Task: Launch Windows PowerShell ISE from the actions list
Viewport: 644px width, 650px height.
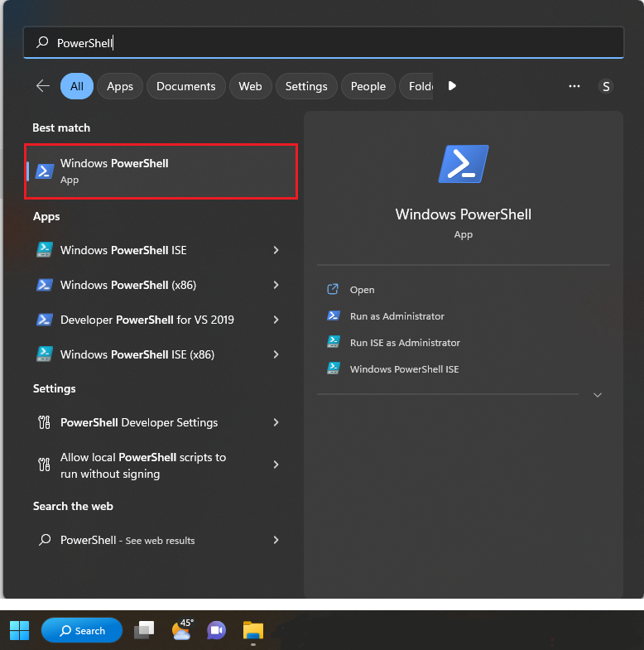Action: 404,369
